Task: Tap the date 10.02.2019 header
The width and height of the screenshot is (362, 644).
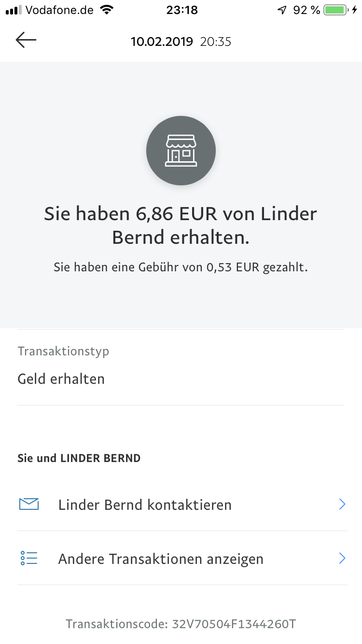Action: (x=162, y=42)
